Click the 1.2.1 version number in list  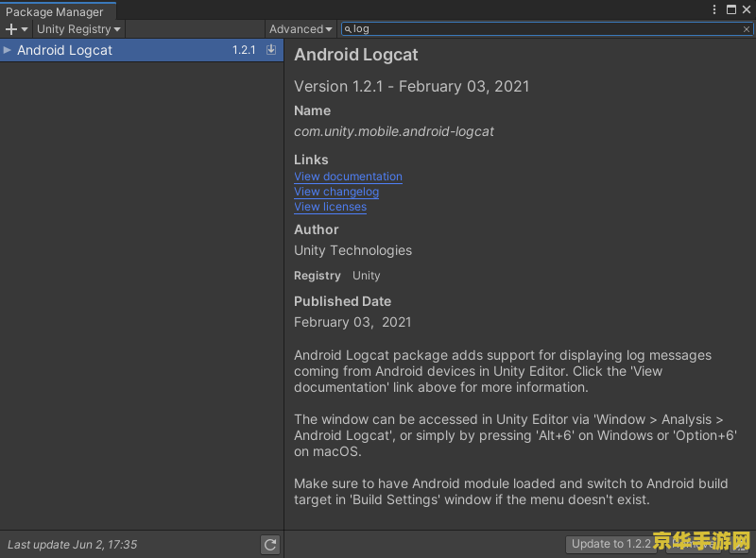pyautogui.click(x=244, y=50)
